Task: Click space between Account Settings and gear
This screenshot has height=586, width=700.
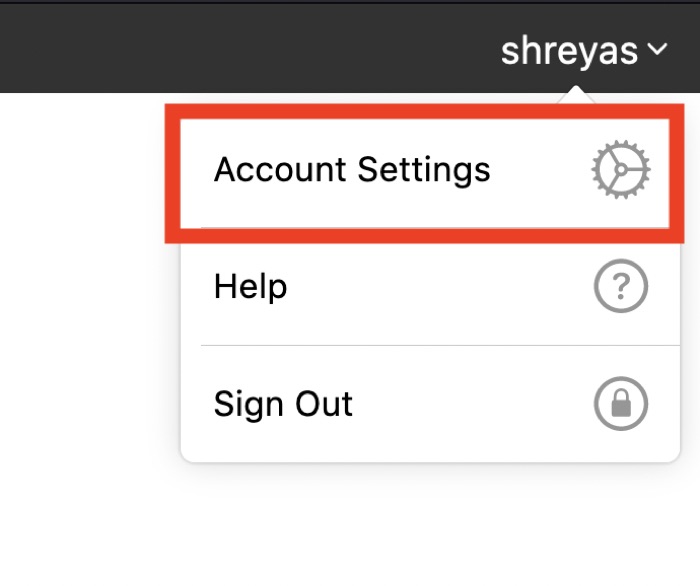Action: pyautogui.click(x=540, y=171)
